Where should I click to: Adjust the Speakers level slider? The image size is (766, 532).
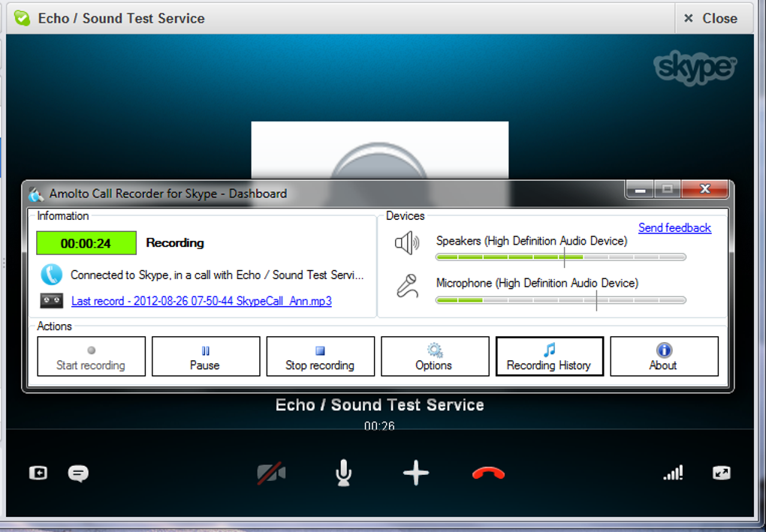pyautogui.click(x=564, y=257)
